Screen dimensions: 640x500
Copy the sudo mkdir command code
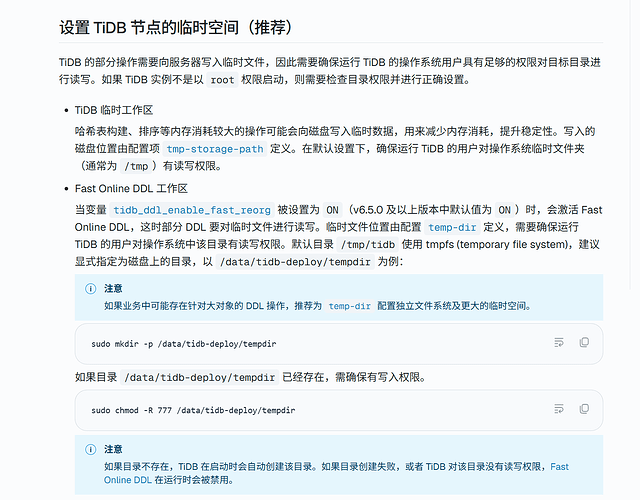pyautogui.click(x=584, y=342)
